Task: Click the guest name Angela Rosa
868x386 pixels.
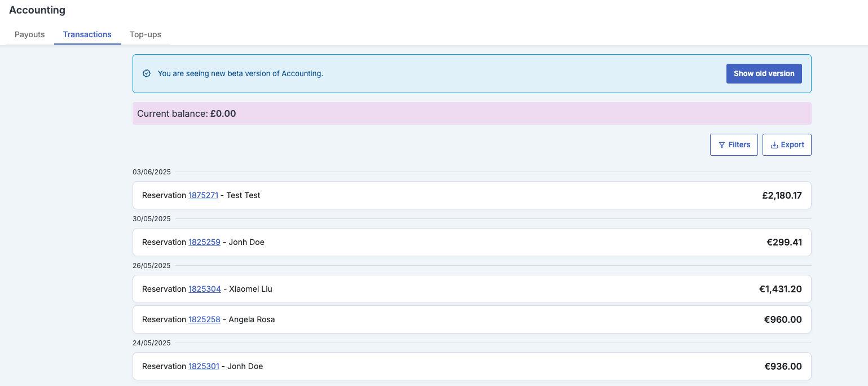Action: coord(252,319)
